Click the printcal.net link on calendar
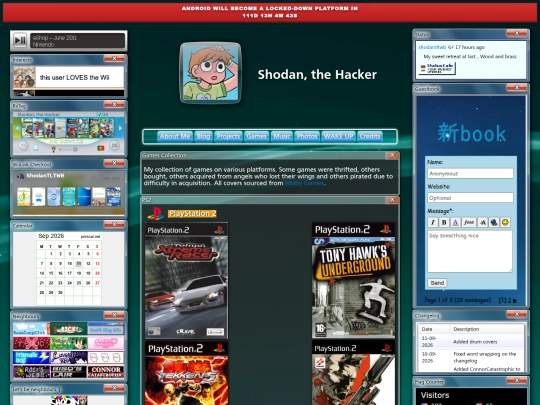This screenshot has width=540, height=405. pos(91,237)
